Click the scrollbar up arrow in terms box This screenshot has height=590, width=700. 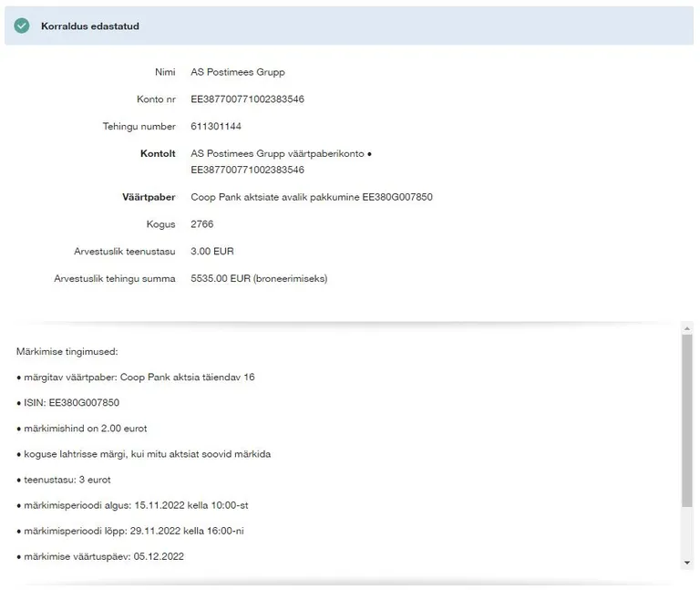pos(687,328)
